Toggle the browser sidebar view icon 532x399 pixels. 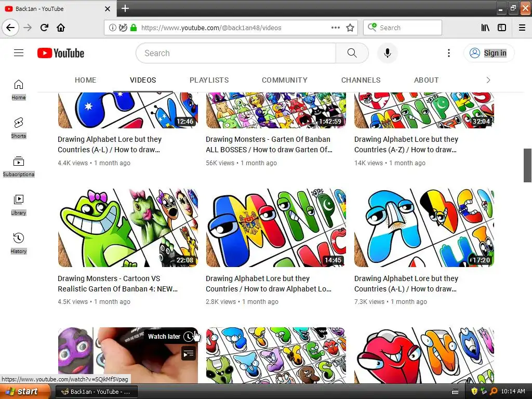(502, 28)
